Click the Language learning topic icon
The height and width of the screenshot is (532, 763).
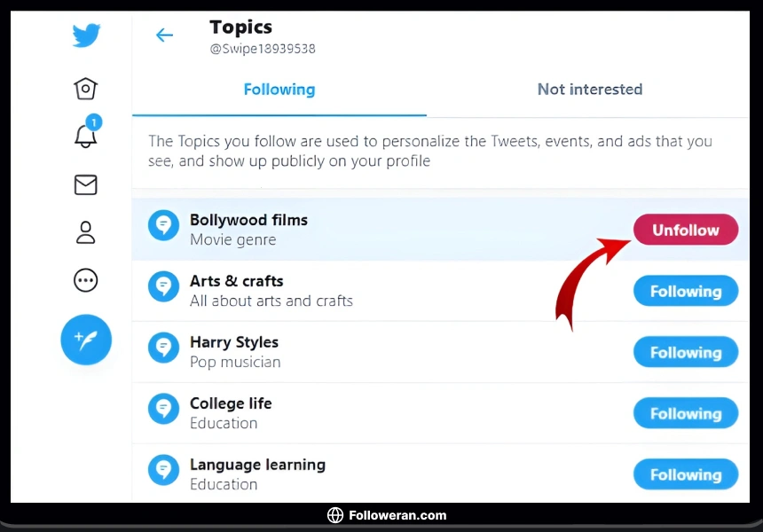coord(163,470)
